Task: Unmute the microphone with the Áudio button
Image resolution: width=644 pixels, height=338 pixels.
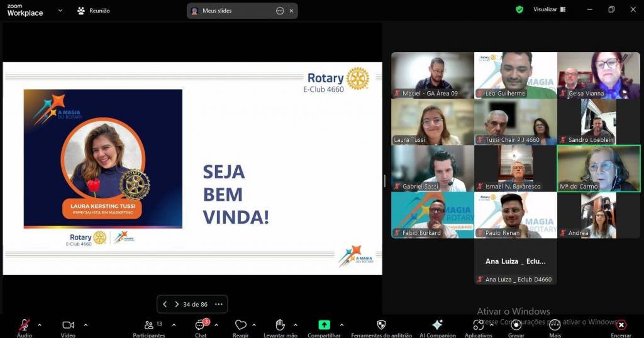Action: [x=24, y=325]
